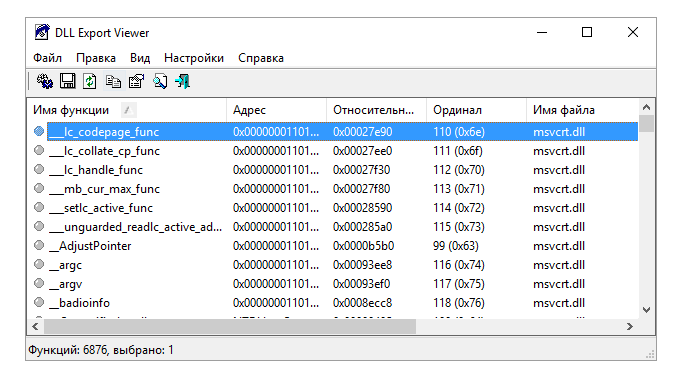The width and height of the screenshot is (689, 384).
Task: Click the Copy selected items toolbar icon
Action: tap(113, 81)
